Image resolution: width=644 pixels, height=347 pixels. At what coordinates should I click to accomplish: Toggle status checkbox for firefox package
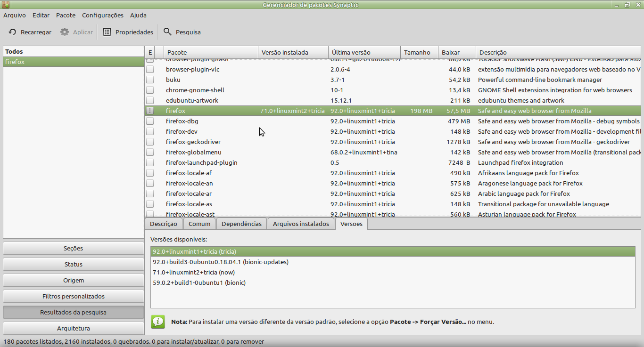(150, 111)
